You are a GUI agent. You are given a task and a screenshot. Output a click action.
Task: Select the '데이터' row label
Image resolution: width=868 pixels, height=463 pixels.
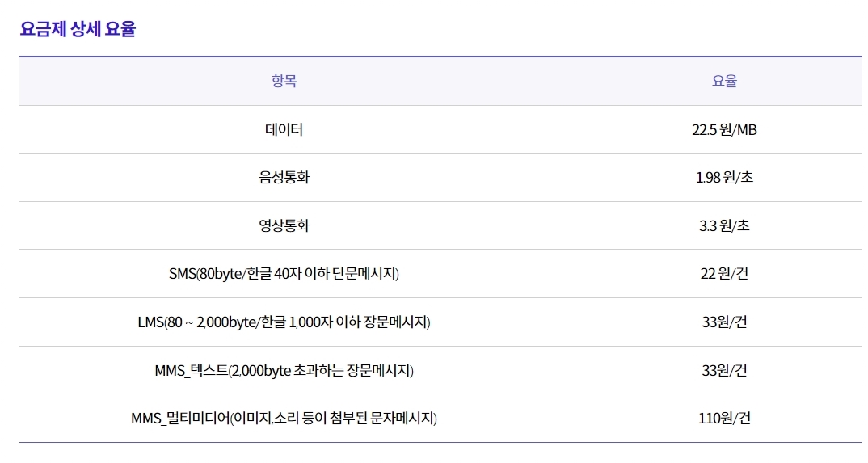coord(284,130)
